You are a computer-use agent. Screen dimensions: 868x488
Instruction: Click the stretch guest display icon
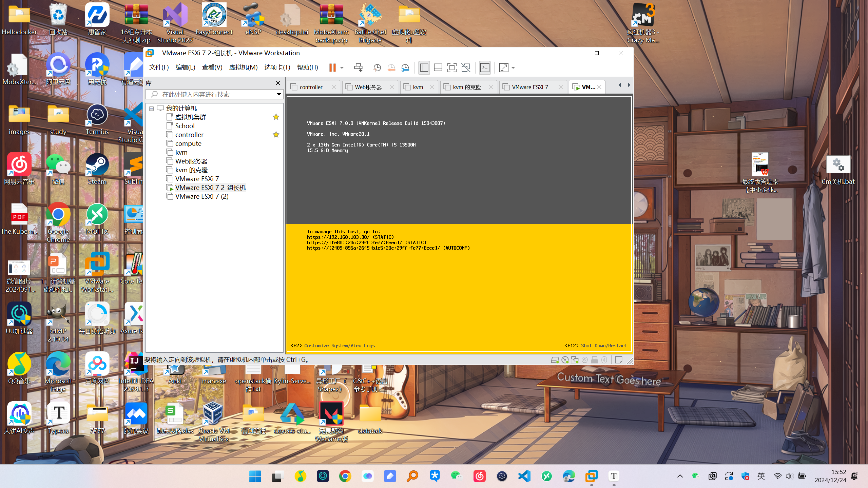pos(504,68)
